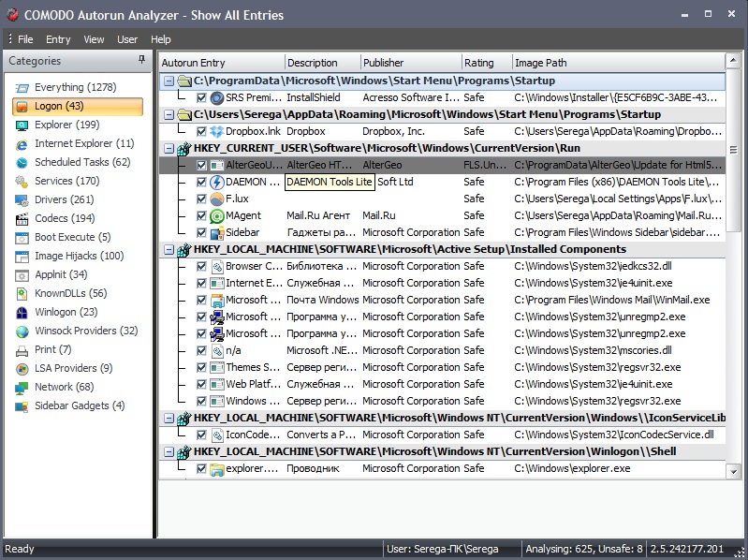748x560 pixels.
Task: Click the MAgent green @ icon
Action: [x=217, y=215]
